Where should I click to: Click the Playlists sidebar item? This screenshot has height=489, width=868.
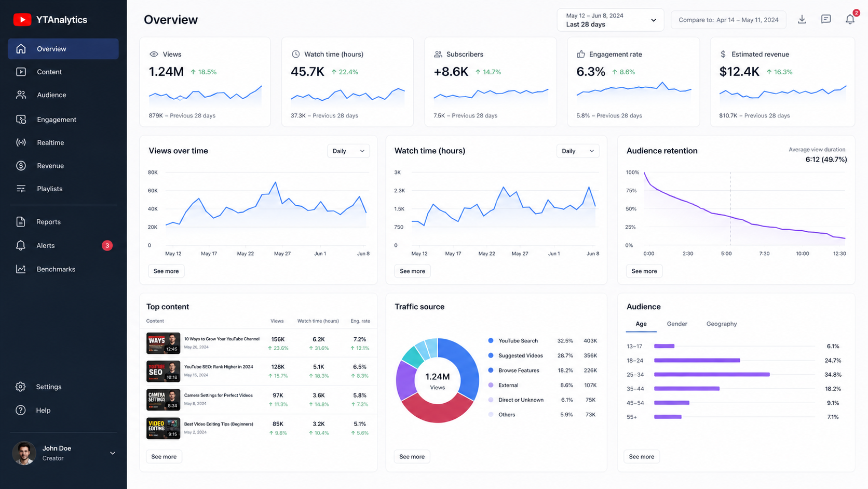[x=63, y=189]
